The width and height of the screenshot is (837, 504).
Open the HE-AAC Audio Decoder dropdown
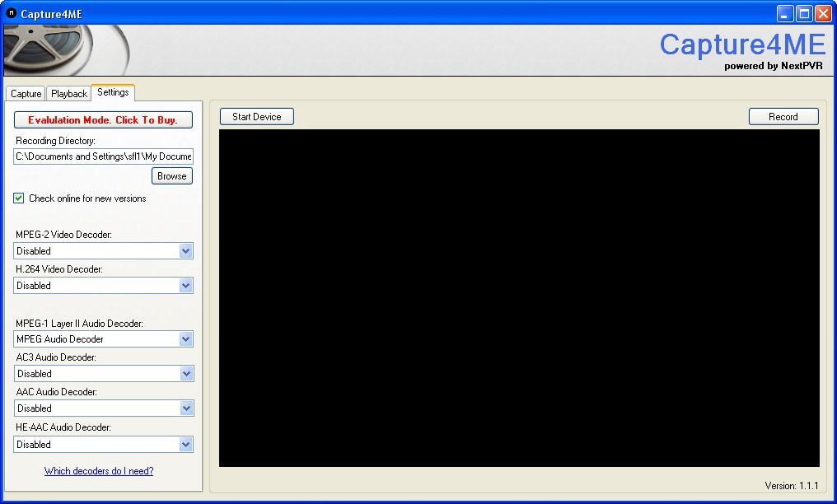103,444
